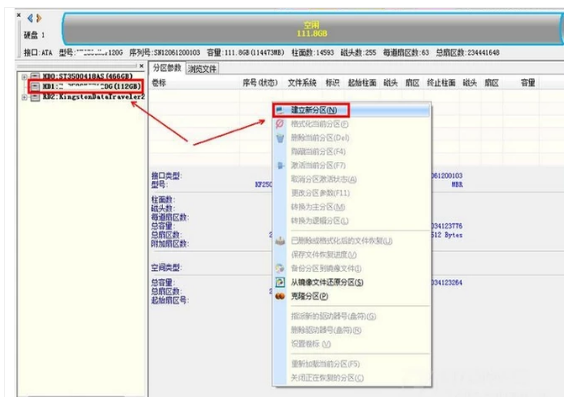Image resolution: width=564 pixels, height=397 pixels.
Task: Click the 起始柱面 column header
Action: tap(362, 83)
